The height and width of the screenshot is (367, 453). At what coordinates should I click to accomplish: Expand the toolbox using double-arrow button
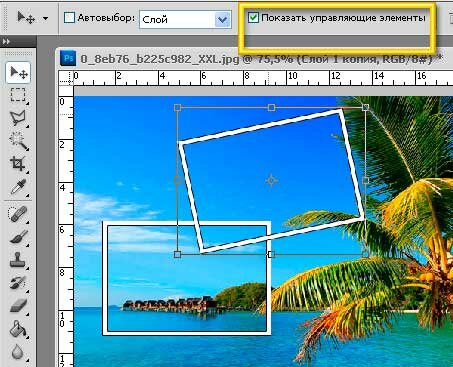[x=6, y=42]
